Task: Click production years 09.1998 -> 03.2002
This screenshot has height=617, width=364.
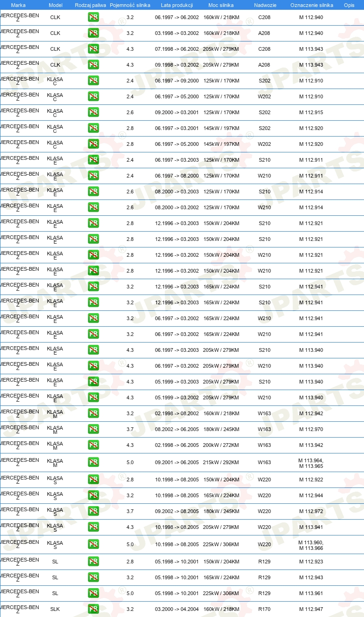Action: coord(177,65)
